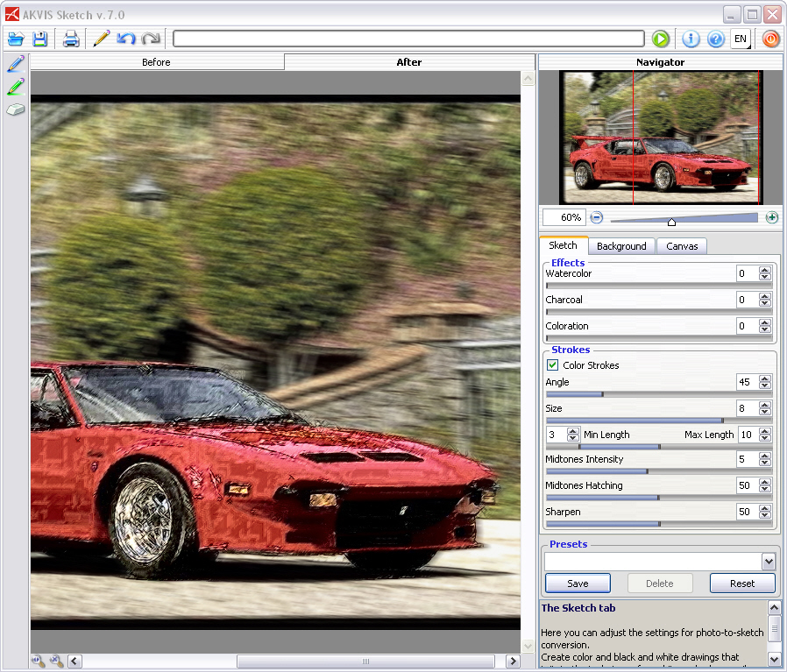Click the Save floppy disk icon
The image size is (787, 672).
click(40, 39)
